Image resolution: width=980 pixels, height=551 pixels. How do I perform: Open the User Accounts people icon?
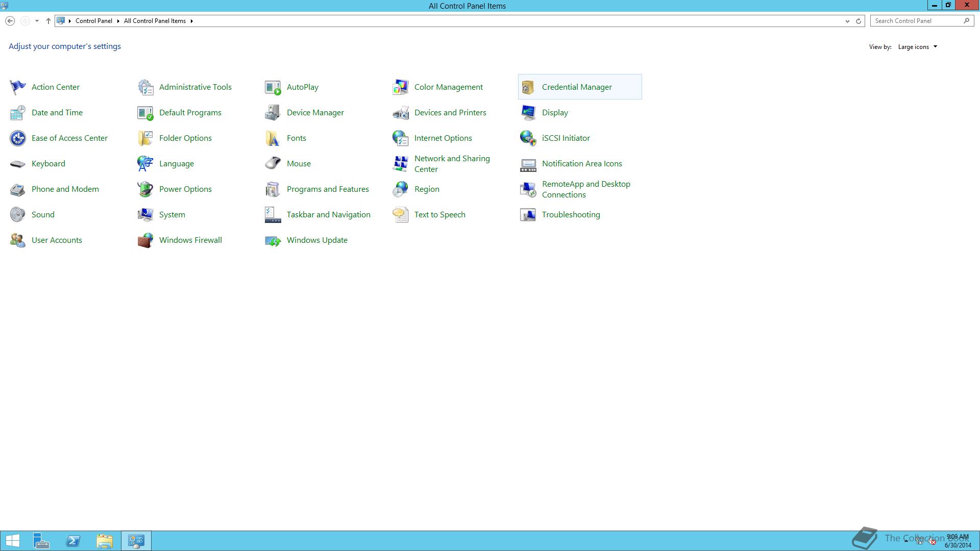17,240
